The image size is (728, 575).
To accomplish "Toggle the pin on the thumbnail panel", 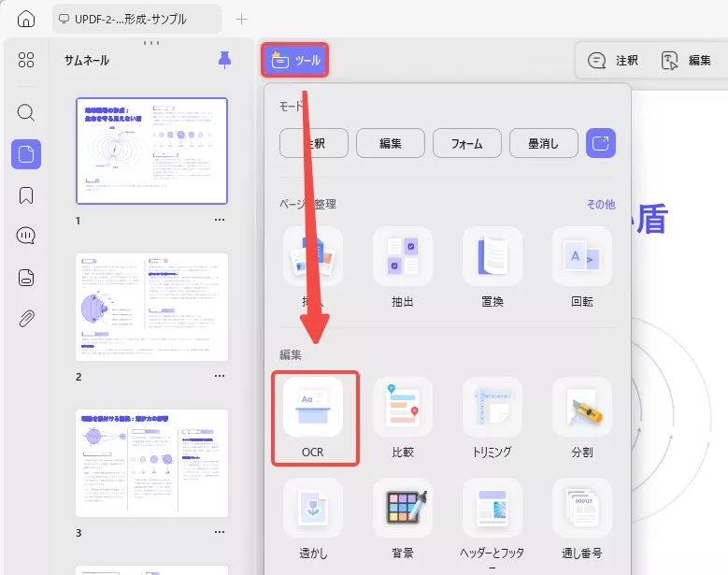I will 224,60.
